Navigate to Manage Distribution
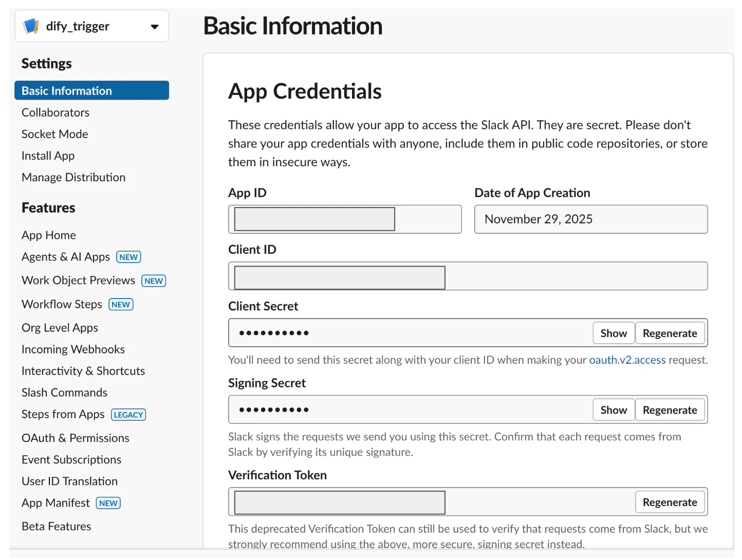 [x=73, y=177]
